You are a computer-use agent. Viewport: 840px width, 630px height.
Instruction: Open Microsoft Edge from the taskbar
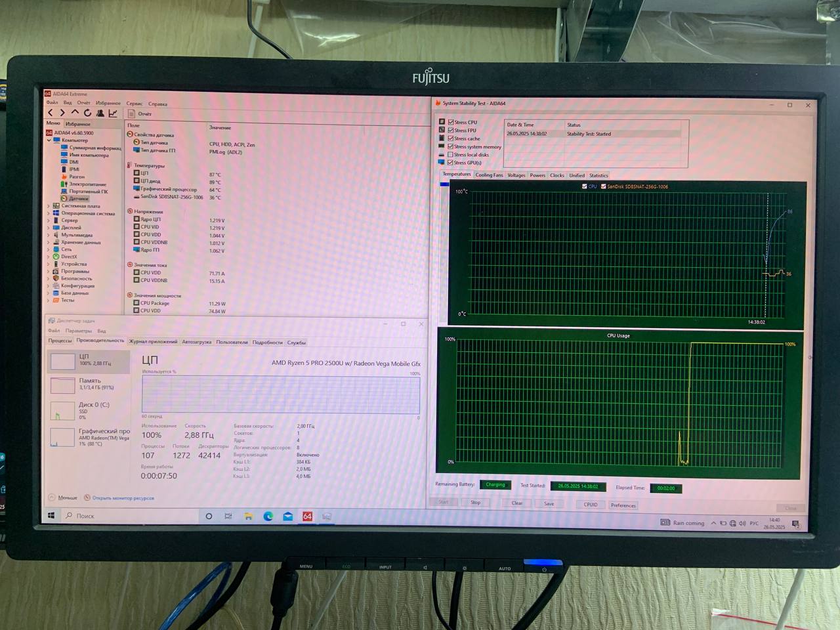coord(268,516)
